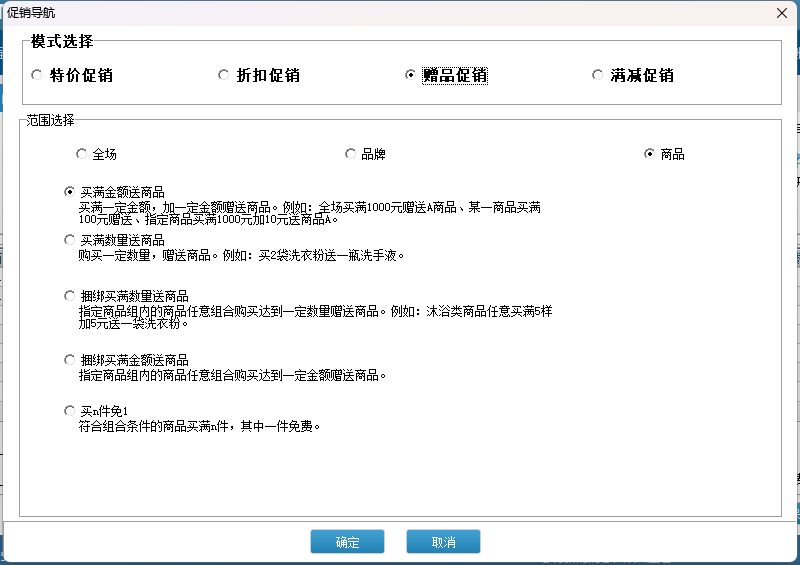Pick the 买满金额送商品 option
This screenshot has height=565, width=800.
coord(69,192)
